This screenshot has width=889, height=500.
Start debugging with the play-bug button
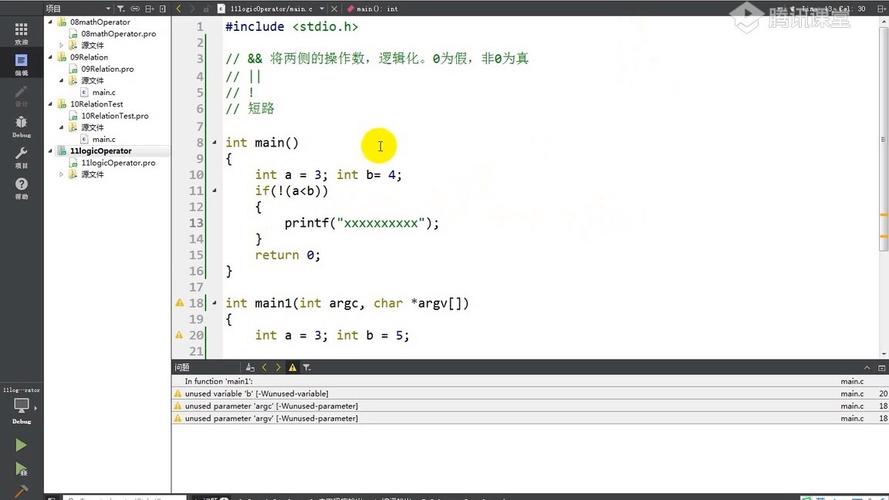(21, 469)
